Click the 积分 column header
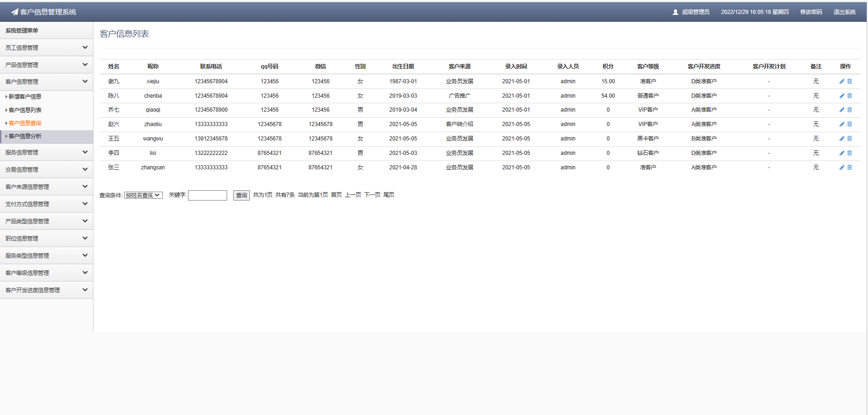Image resolution: width=868 pixels, height=415 pixels. click(608, 67)
